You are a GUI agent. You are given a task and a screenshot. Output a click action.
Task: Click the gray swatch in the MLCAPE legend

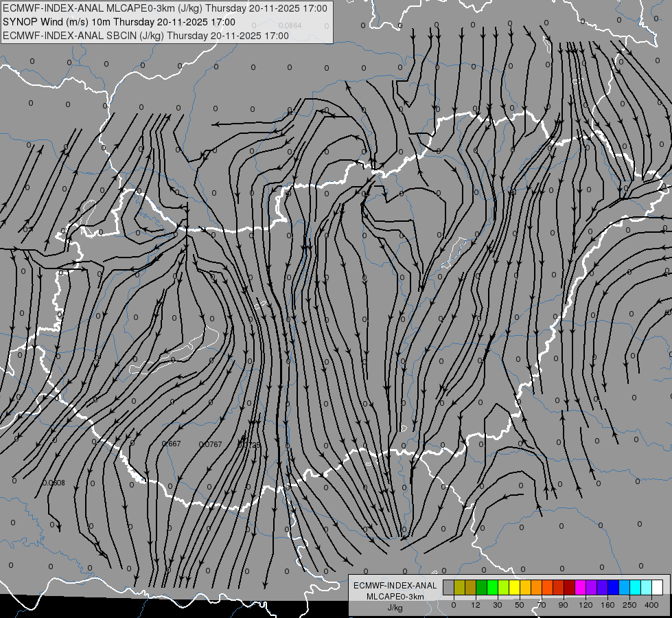[x=448, y=587]
